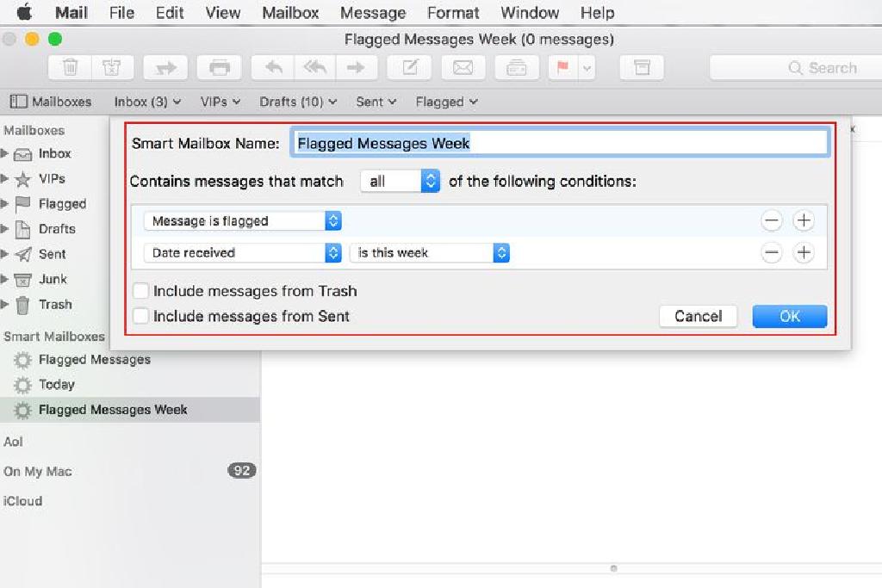Screen dimensions: 882x588
Task: Click the On My Mac section
Action: [x=38, y=472]
